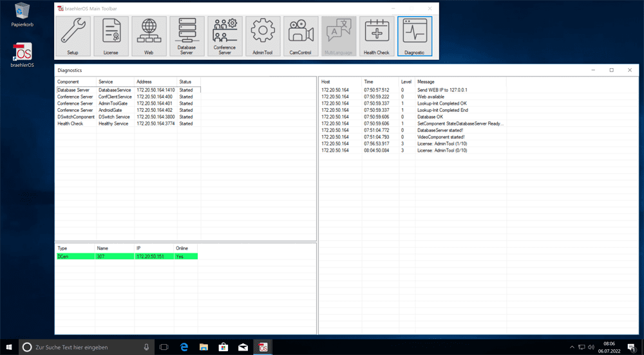This screenshot has width=644, height=355.
Task: Open the volume tray icon
Action: pyautogui.click(x=591, y=347)
